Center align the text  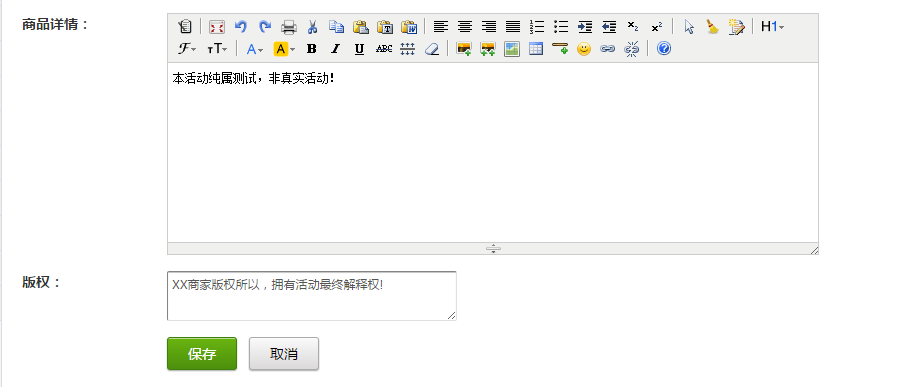click(x=465, y=26)
